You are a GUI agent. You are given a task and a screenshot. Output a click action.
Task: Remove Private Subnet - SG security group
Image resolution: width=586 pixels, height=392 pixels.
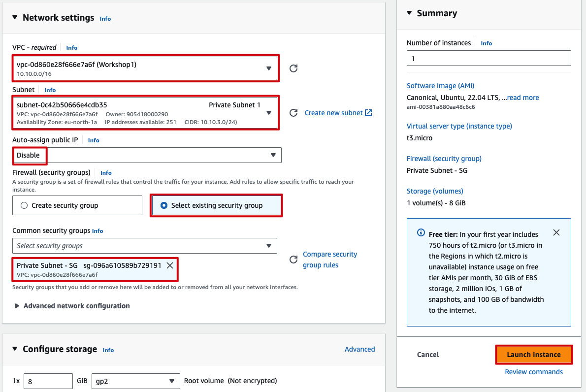pyautogui.click(x=170, y=265)
